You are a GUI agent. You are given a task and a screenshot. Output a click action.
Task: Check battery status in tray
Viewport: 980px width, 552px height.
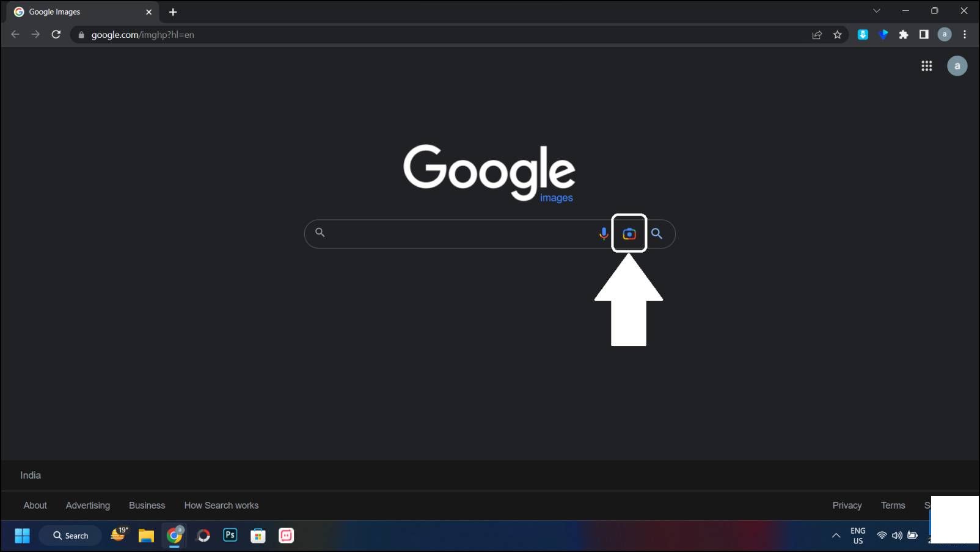pos(912,536)
